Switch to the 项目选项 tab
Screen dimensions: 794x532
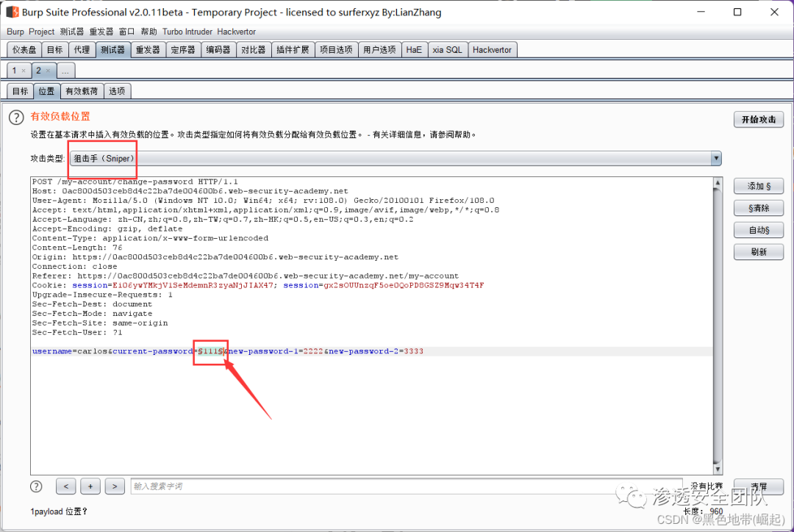[x=336, y=50]
